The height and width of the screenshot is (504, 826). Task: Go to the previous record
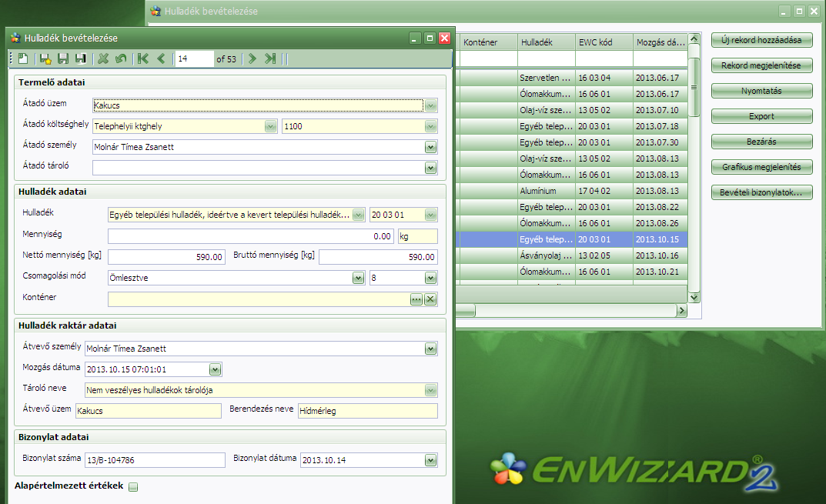(x=161, y=58)
